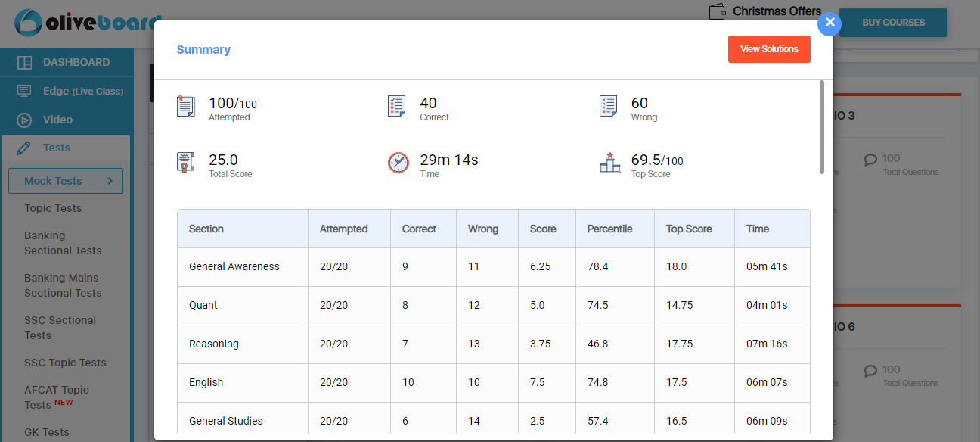980x442 pixels.
Task: Click the Summary popup vertical scrollbar
Action: [823, 127]
